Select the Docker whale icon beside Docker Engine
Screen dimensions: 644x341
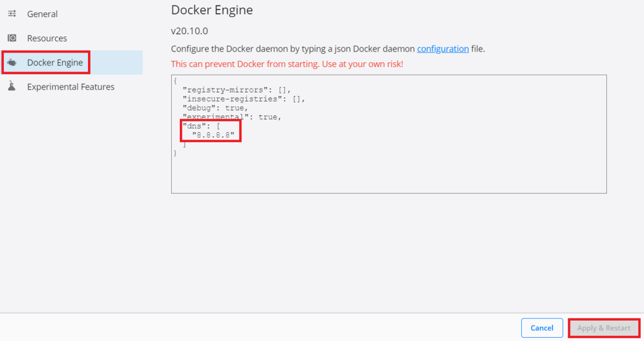[x=12, y=62]
